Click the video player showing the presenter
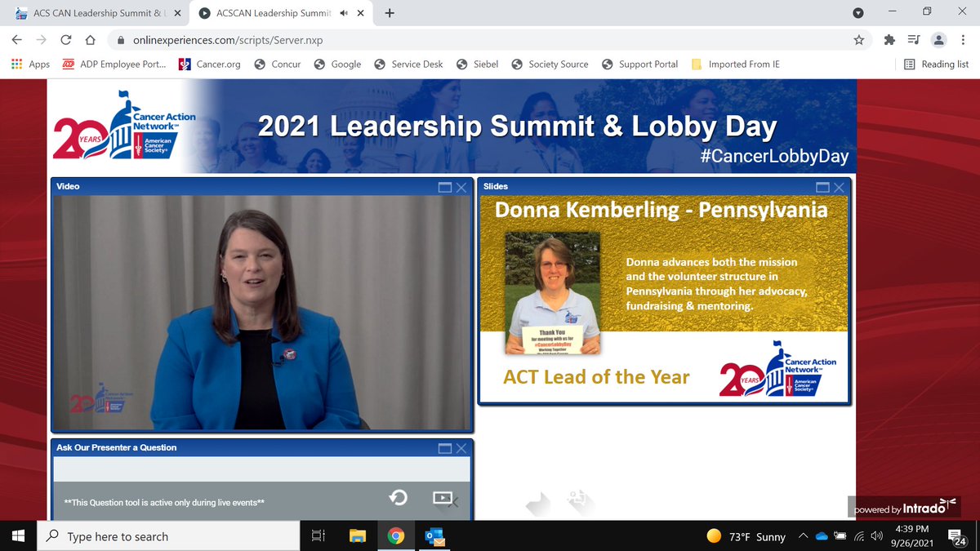The height and width of the screenshot is (551, 980). [x=262, y=313]
